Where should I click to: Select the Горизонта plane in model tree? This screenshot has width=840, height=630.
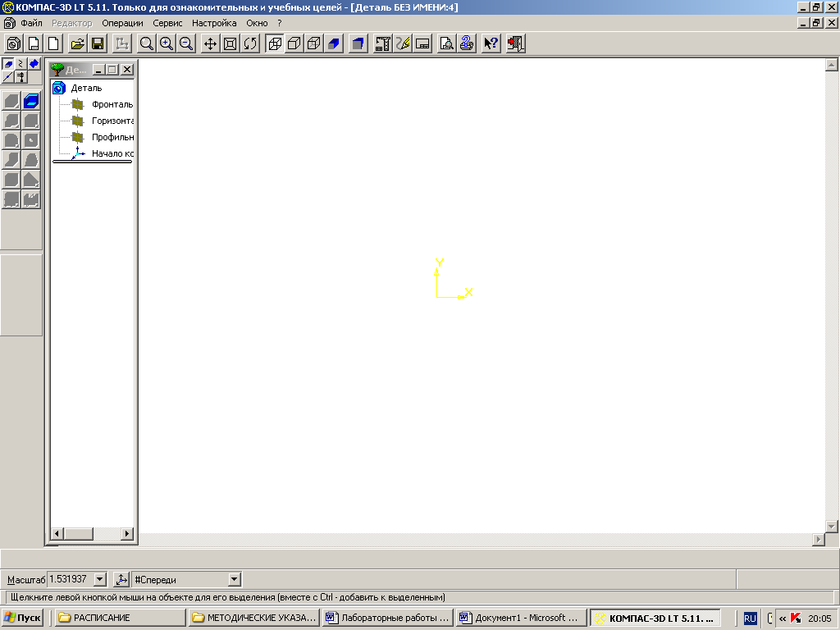click(x=112, y=121)
